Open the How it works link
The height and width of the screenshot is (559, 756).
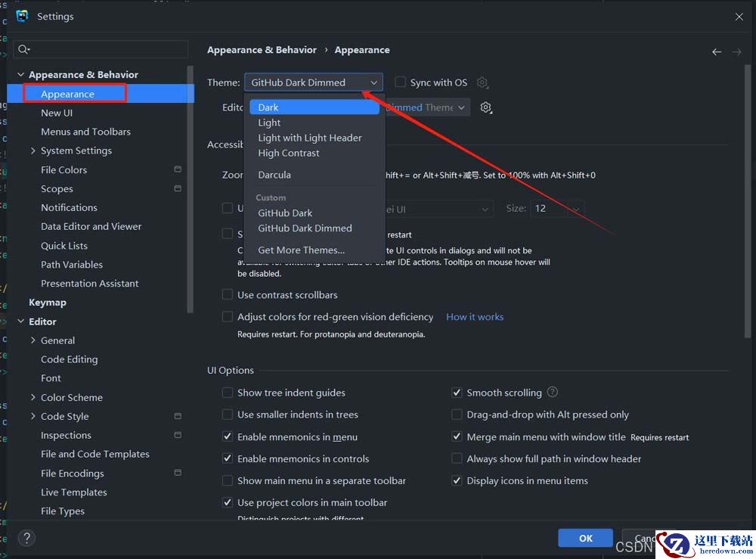click(x=475, y=317)
